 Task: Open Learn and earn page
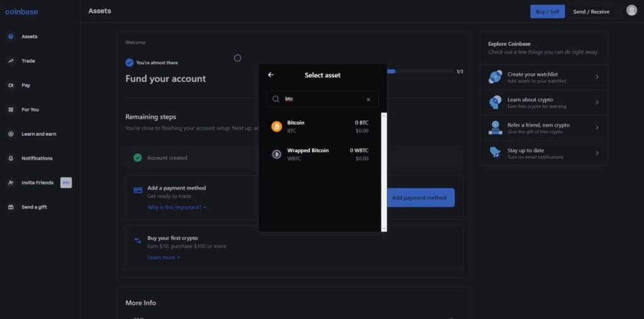pyautogui.click(x=39, y=134)
